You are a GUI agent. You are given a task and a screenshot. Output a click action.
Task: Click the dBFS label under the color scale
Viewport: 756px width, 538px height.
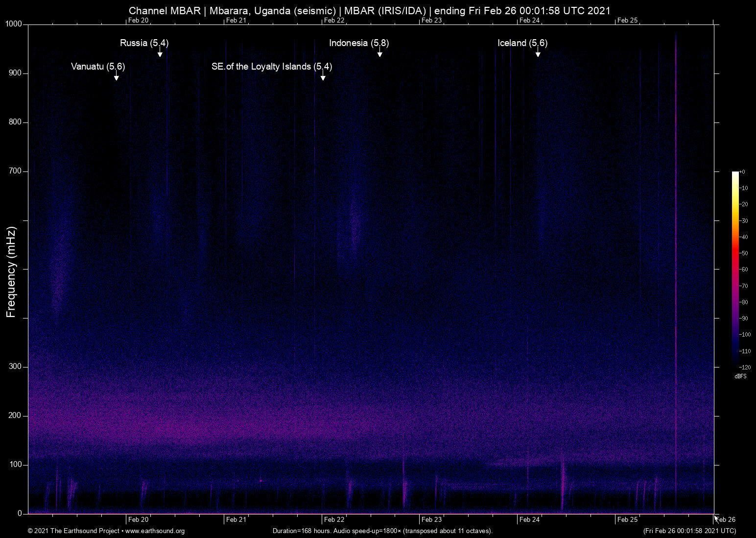741,376
